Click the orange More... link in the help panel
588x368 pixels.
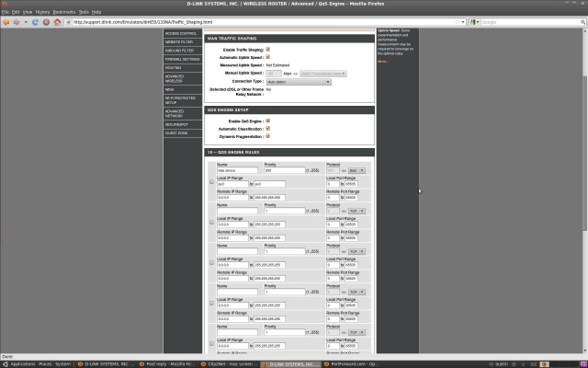point(383,62)
